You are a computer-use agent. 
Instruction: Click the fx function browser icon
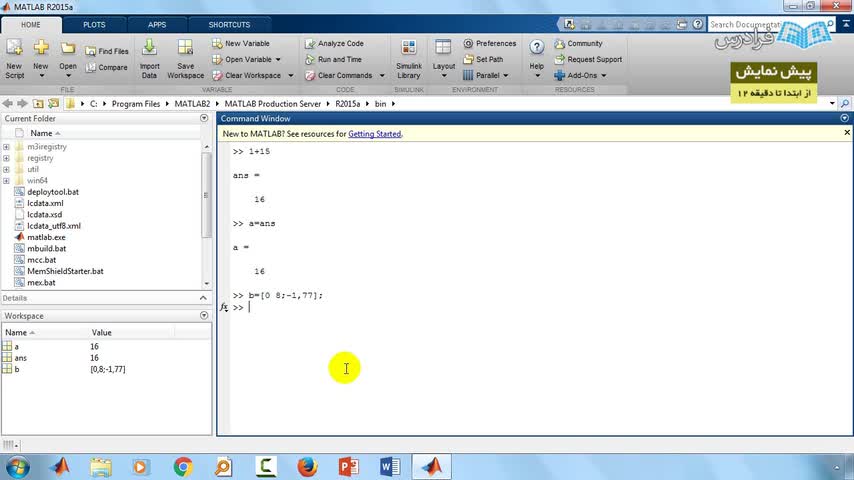(224, 307)
